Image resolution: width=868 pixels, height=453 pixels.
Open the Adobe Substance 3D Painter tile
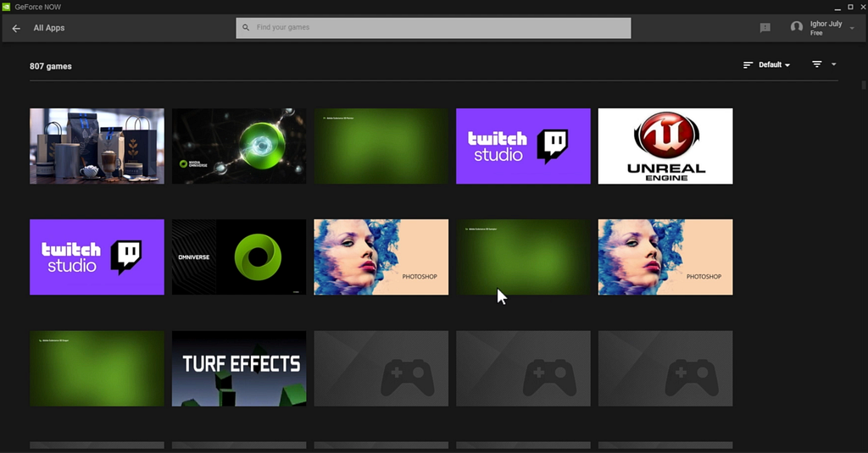click(381, 146)
